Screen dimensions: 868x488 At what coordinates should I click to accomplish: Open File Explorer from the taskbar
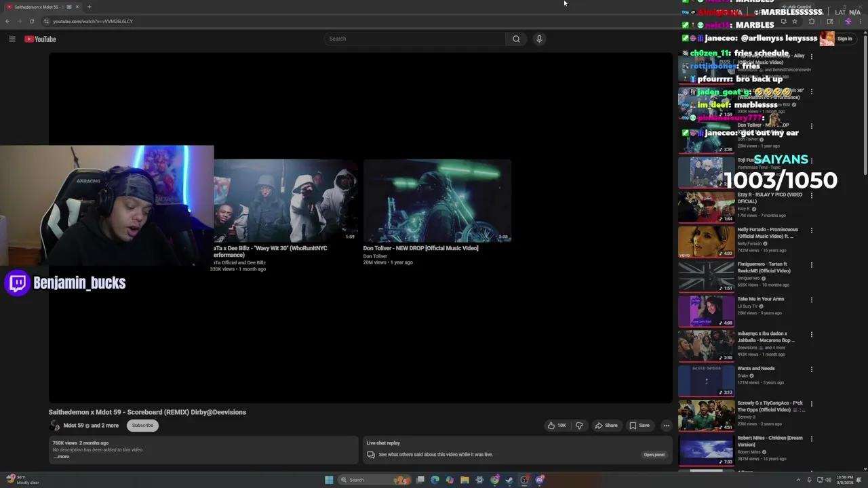click(465, 480)
